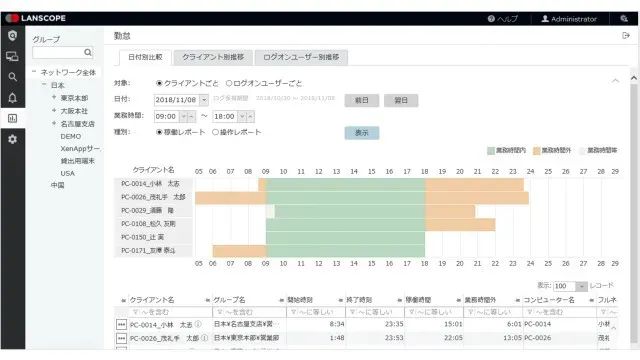Collapse the 日本 tree node

(44, 84)
